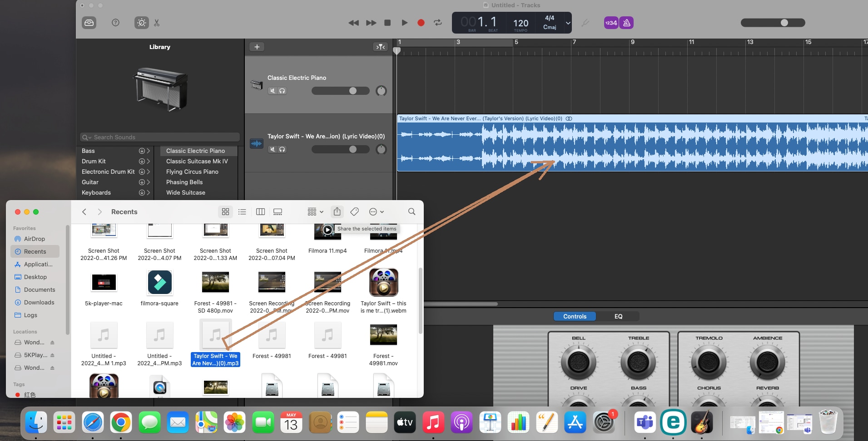
Task: Click the track header filter button
Action: (380, 47)
